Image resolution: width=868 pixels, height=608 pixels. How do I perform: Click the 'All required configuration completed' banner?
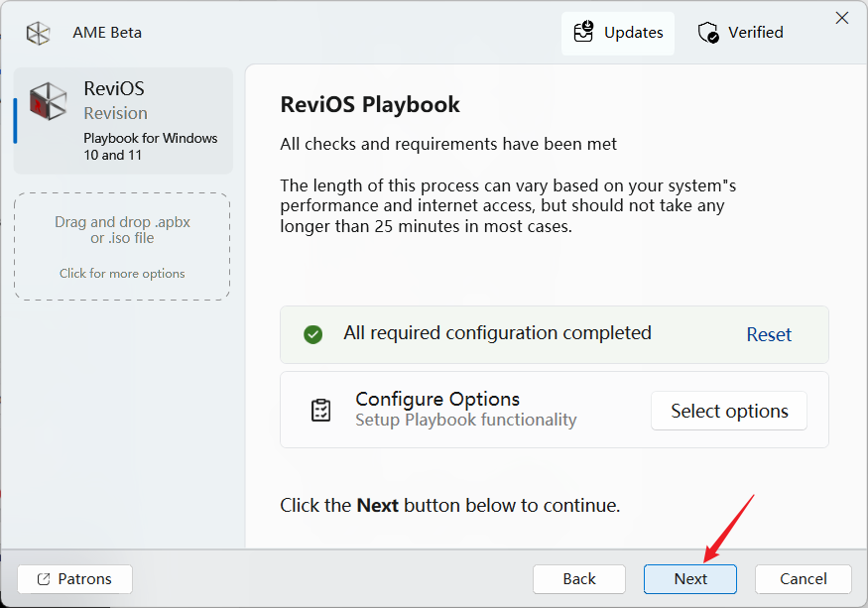497,333
